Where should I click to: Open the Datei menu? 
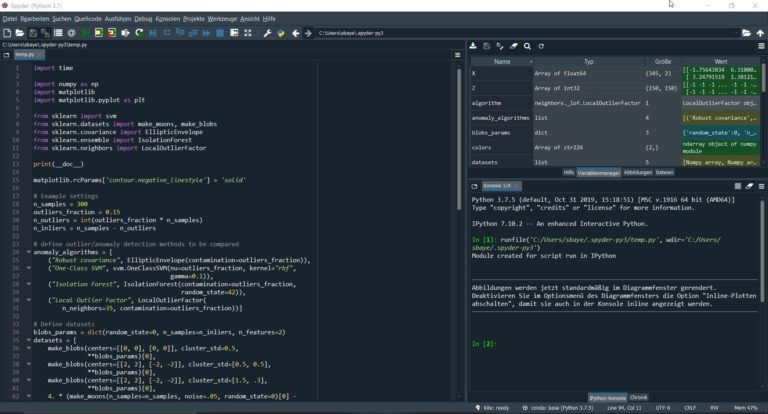pyautogui.click(x=10, y=19)
